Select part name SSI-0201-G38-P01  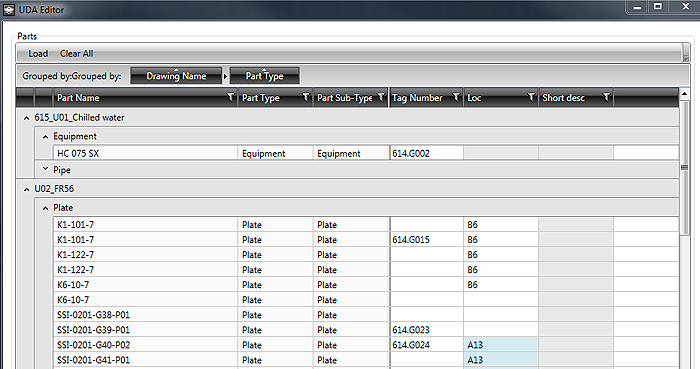coord(93,315)
